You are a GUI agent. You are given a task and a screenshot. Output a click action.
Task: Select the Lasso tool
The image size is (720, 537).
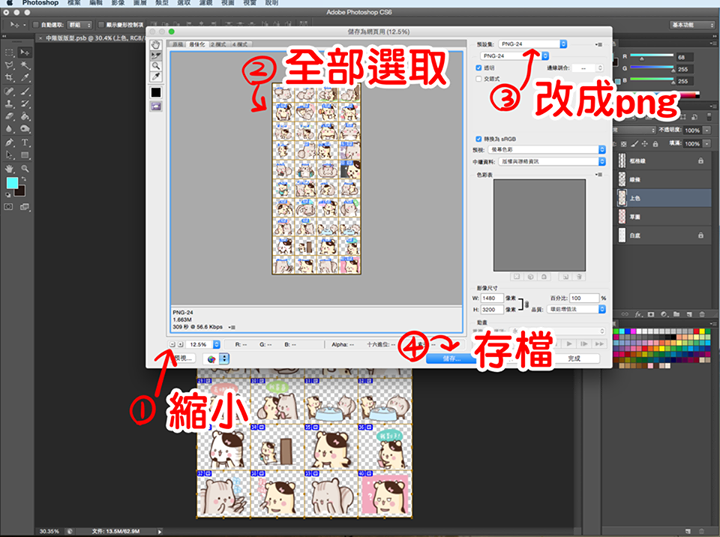[x=9, y=65]
